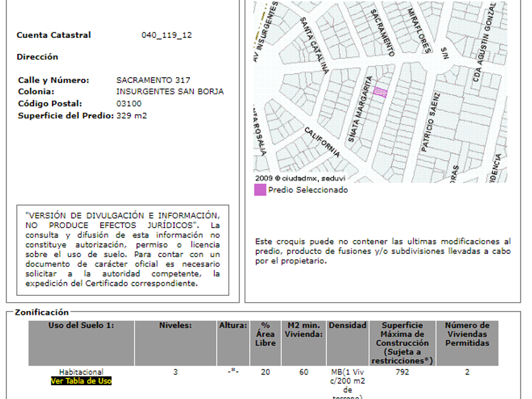Click the Zonificación section title
Screen dimensions: 532x399
pyautogui.click(x=42, y=312)
